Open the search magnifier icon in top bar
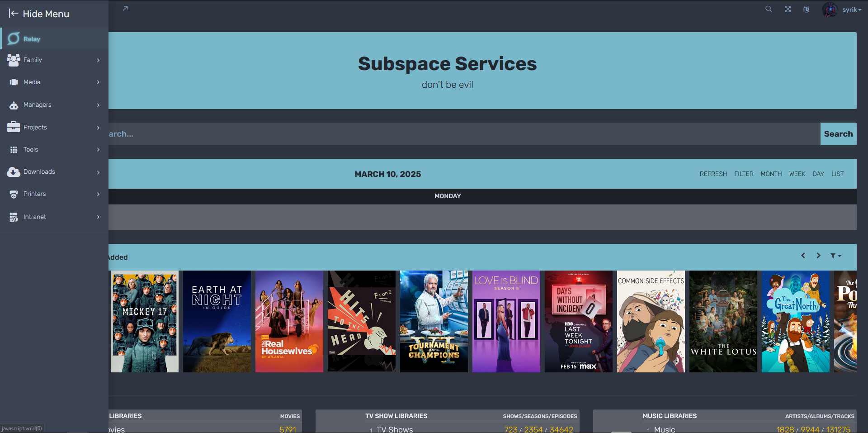 [x=769, y=9]
